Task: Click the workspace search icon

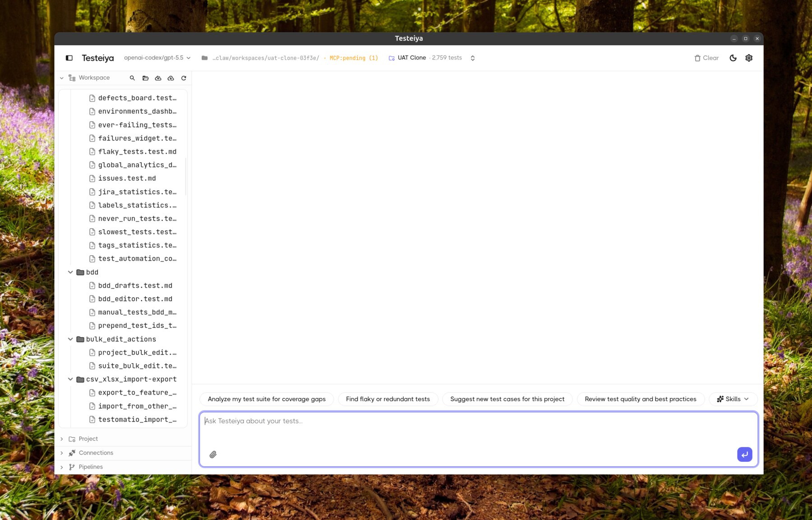Action: coord(132,78)
